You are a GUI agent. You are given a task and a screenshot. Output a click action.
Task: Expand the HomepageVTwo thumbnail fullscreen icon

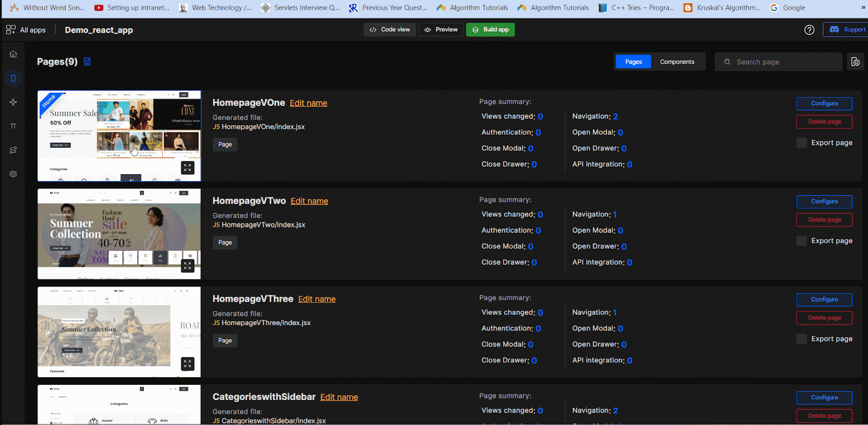(188, 266)
